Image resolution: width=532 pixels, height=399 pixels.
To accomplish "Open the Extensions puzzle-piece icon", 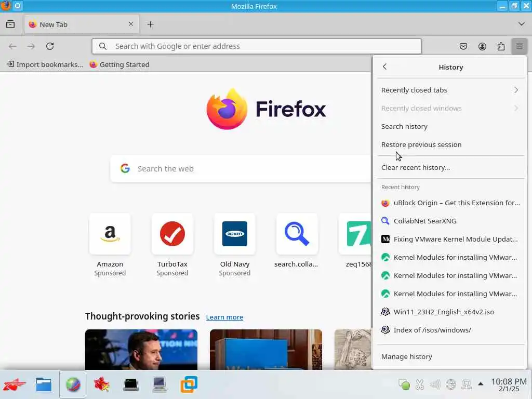I will click(x=501, y=46).
